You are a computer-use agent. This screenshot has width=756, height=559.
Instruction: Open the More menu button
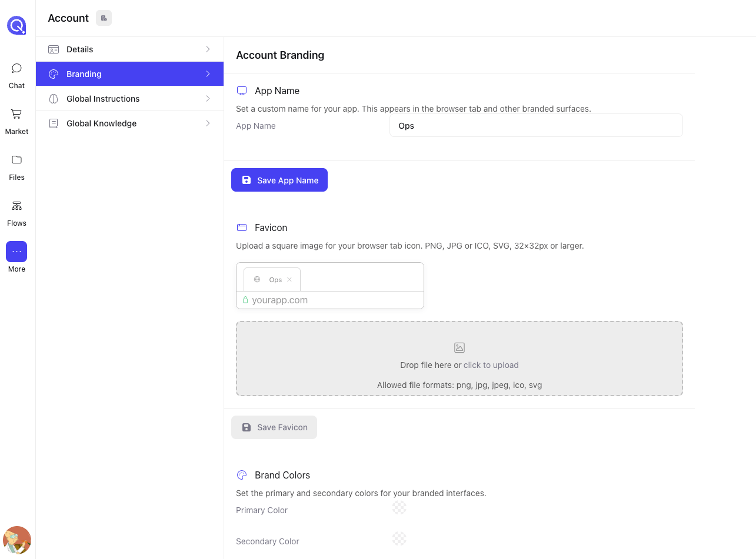click(x=16, y=252)
